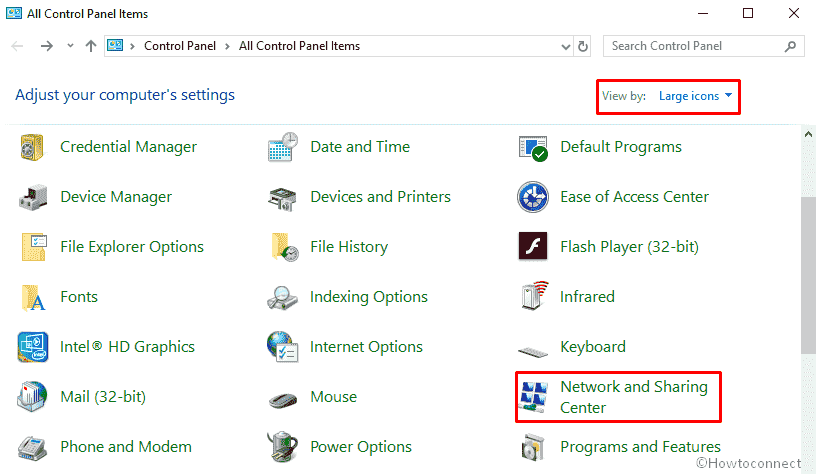This screenshot has width=816, height=474.
Task: Click the scrollbar up arrow
Action: (x=808, y=134)
